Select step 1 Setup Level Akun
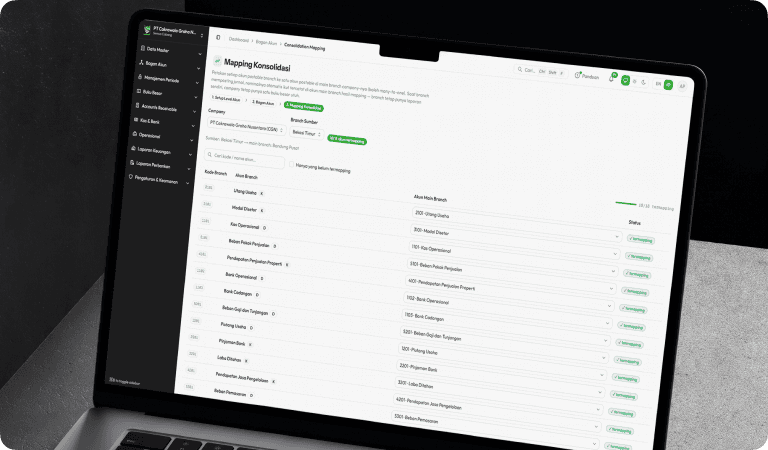The width and height of the screenshot is (768, 450). pyautogui.click(x=226, y=98)
